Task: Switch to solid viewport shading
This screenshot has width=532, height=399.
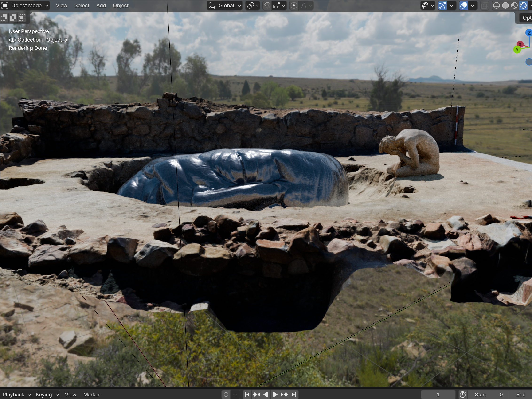Action: tap(505, 6)
